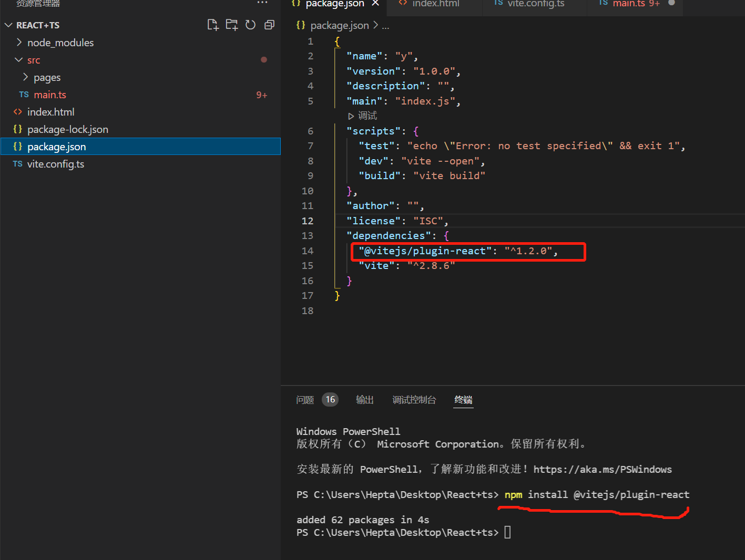The width and height of the screenshot is (745, 560).
Task: Click "added 62 packages in 4s" terminal output
Action: (x=363, y=520)
